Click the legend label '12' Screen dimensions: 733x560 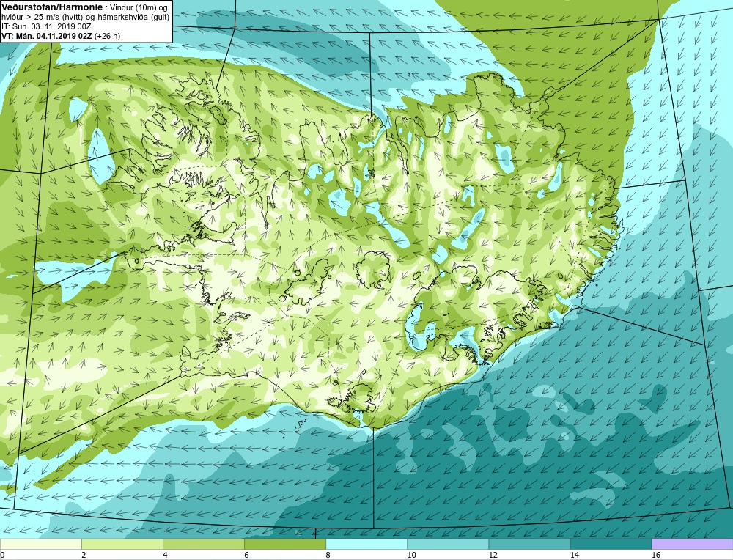click(x=493, y=555)
